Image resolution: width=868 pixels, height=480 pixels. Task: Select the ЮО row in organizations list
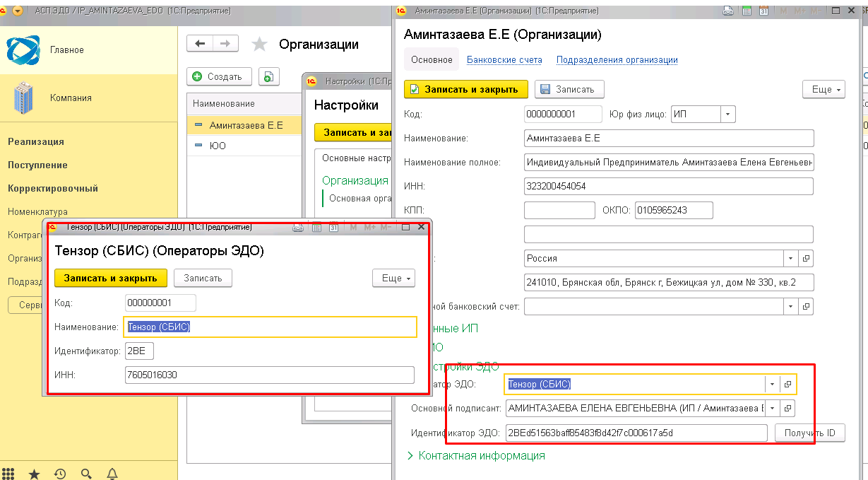click(x=218, y=146)
